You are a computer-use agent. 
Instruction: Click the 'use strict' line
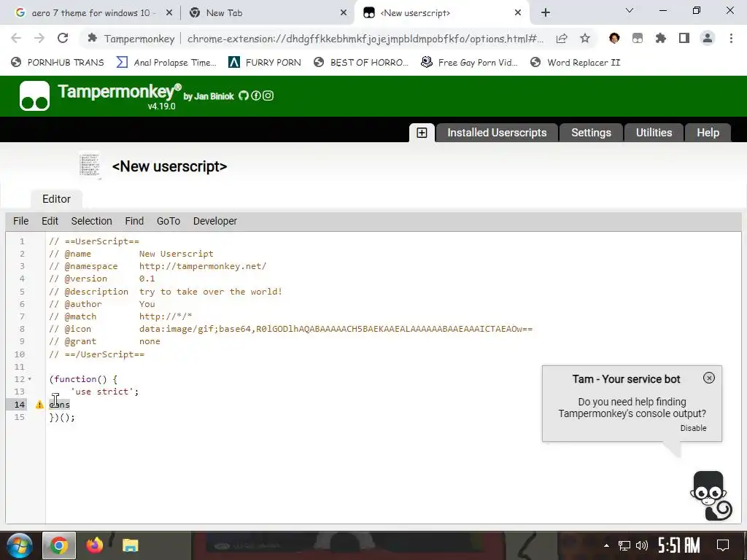[x=104, y=392]
